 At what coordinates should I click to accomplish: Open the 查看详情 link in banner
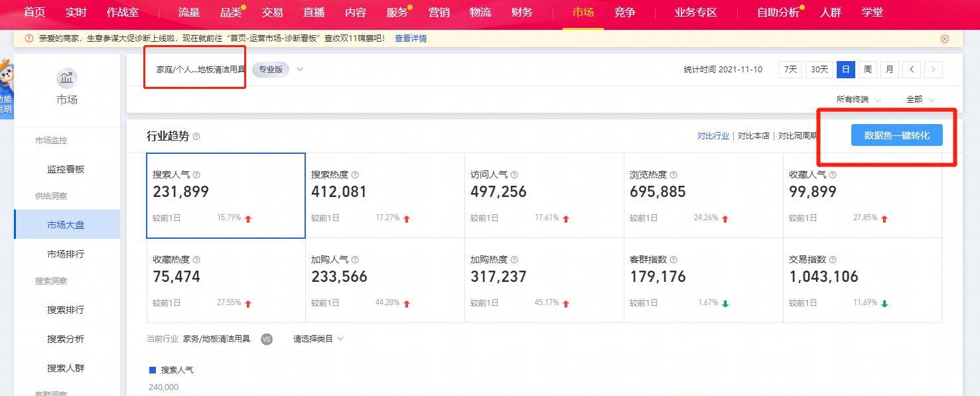(411, 38)
